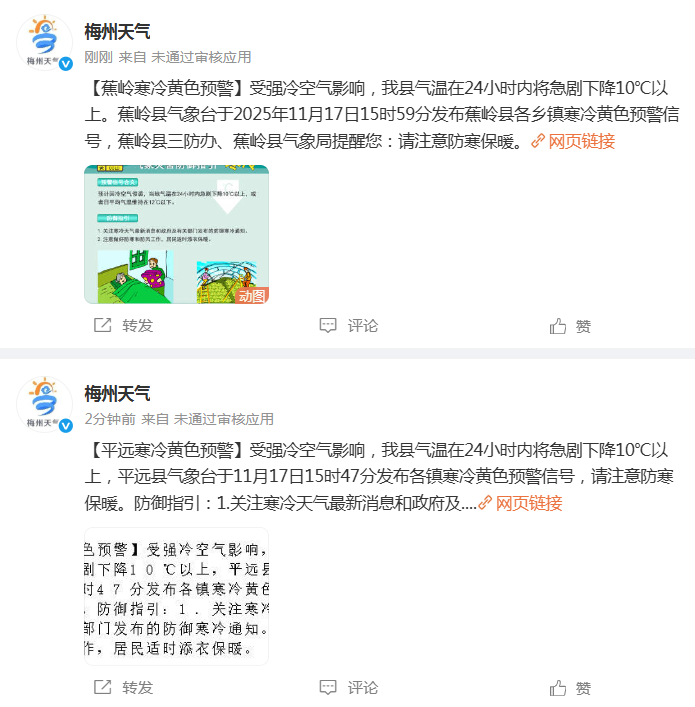Viewport: 695px width, 707px height.
Task: Click 赞 label on the second post
Action: click(583, 688)
